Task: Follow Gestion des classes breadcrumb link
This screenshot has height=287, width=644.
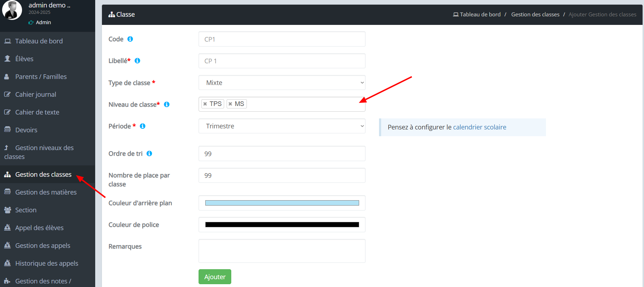Action: point(535,15)
